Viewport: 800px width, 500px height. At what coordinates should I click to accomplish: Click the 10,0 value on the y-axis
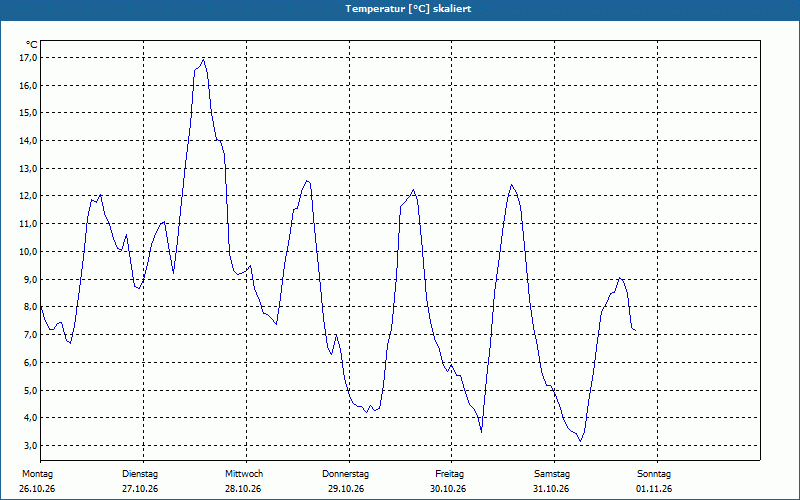pyautogui.click(x=28, y=252)
